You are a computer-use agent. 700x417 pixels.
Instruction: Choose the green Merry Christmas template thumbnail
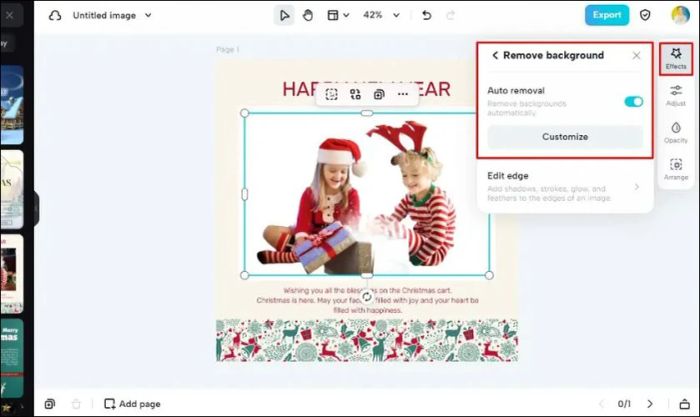[12, 358]
